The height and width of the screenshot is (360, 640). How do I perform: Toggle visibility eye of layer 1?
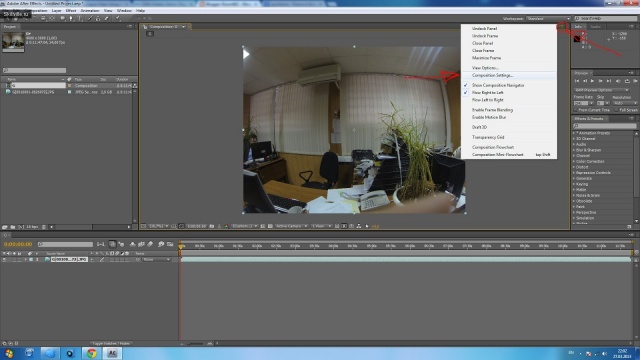coord(4,260)
